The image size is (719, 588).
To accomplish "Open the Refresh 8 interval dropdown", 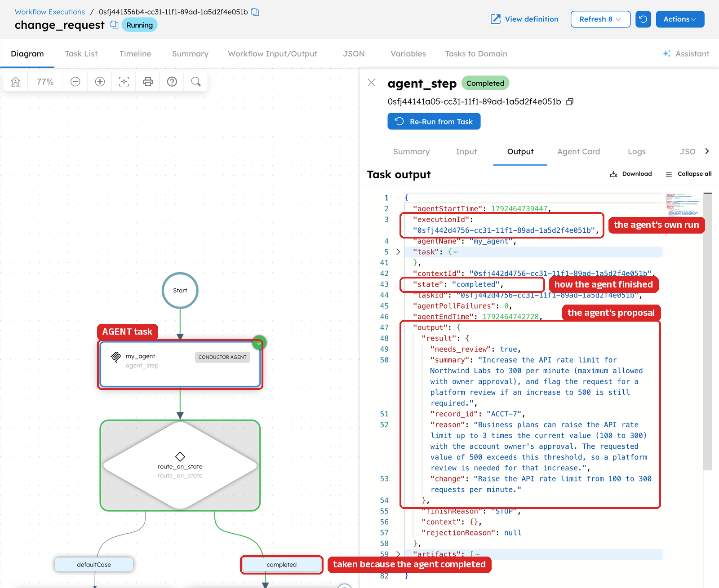I will [600, 19].
